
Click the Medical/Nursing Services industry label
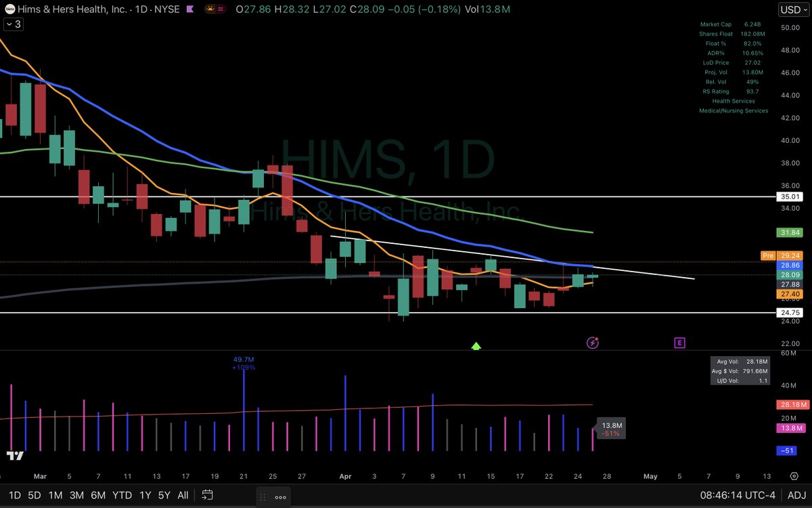[x=734, y=110]
